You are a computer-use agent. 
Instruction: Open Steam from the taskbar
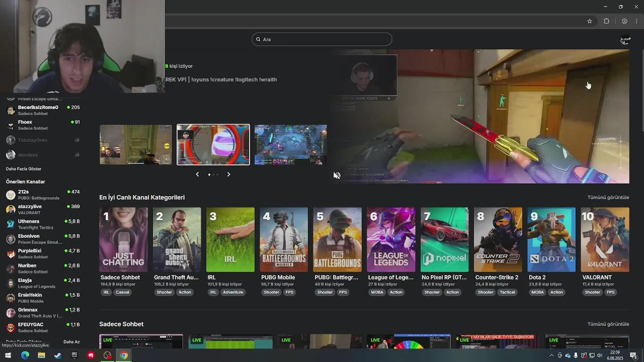[x=58, y=355]
